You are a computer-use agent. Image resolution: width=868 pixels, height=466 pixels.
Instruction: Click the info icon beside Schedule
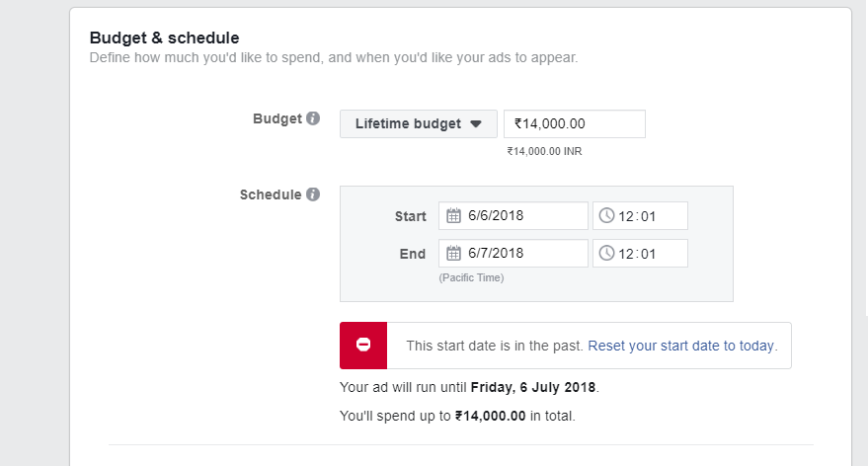point(313,194)
